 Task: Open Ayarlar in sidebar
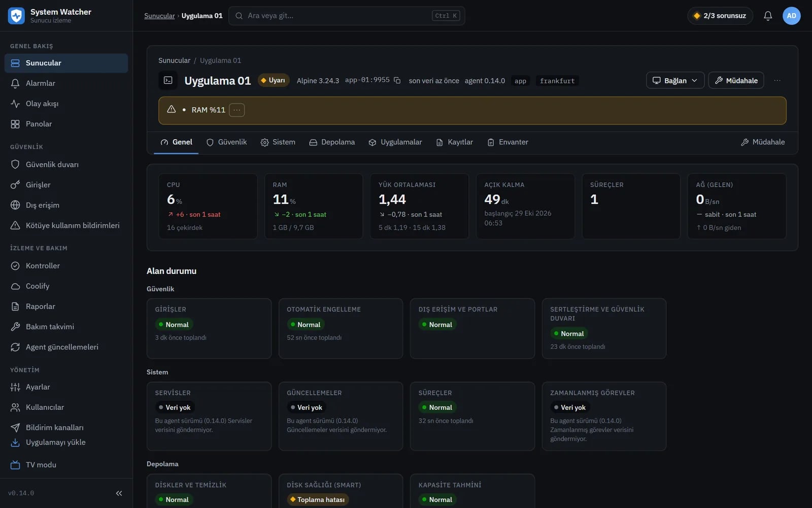[66, 387]
